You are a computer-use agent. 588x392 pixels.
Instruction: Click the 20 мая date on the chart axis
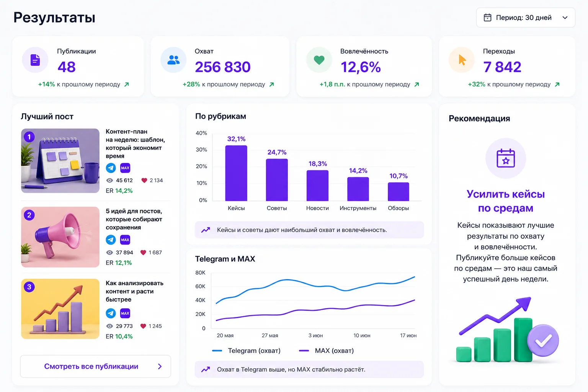click(225, 336)
